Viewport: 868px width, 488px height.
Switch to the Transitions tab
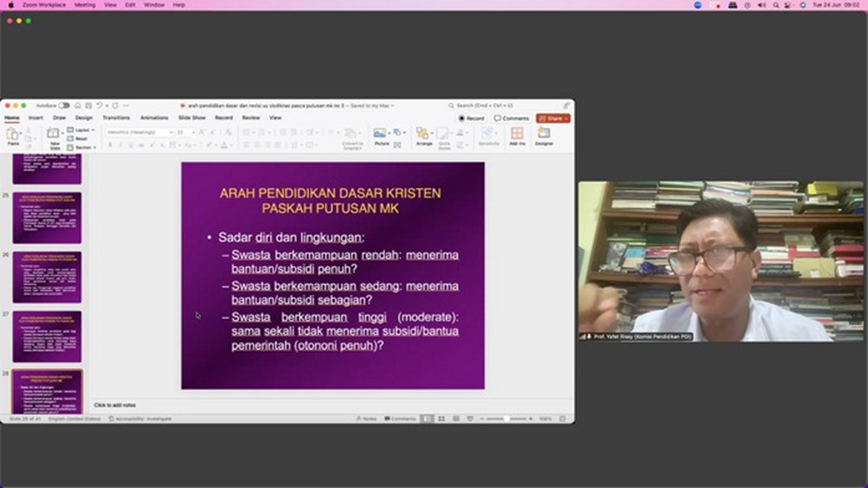tap(116, 118)
